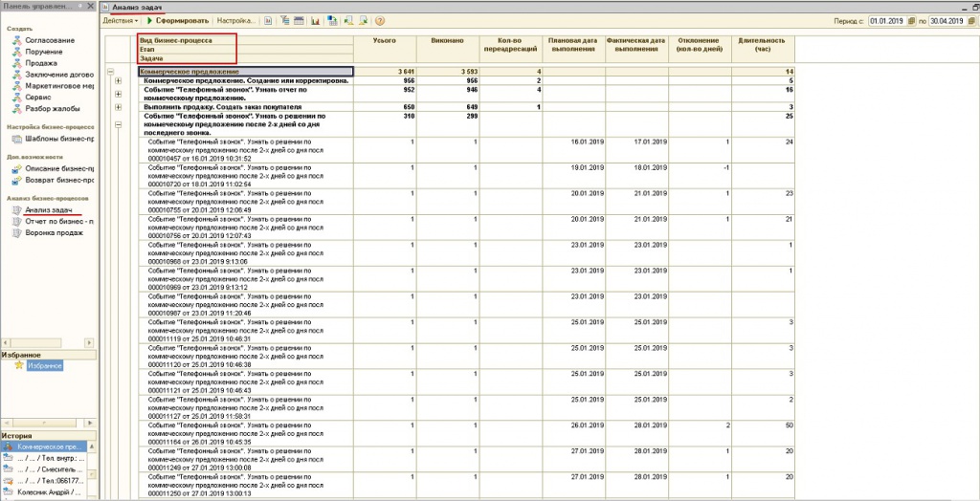Click the История section header
The height and width of the screenshot is (501, 980).
tap(49, 436)
